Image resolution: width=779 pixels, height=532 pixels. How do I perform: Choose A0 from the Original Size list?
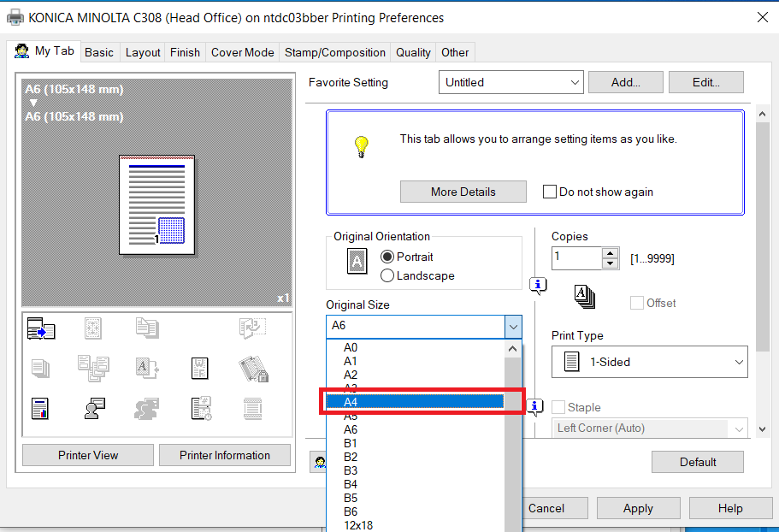[x=415, y=347]
